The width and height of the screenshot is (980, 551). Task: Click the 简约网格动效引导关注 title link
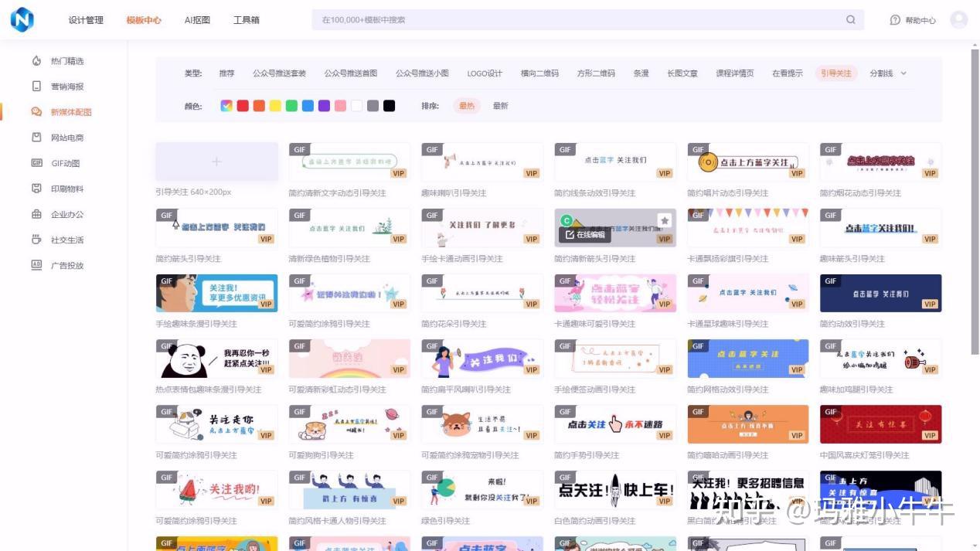click(727, 389)
